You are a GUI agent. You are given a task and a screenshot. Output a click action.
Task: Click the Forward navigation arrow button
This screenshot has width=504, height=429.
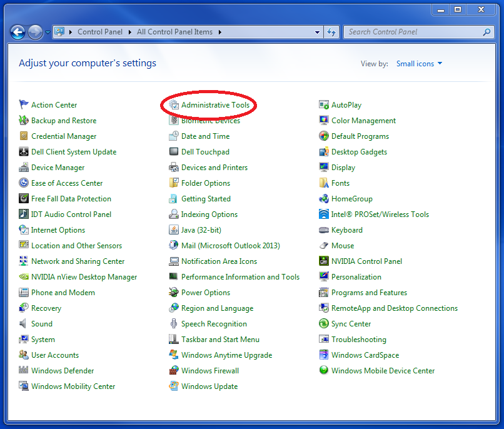point(36,32)
